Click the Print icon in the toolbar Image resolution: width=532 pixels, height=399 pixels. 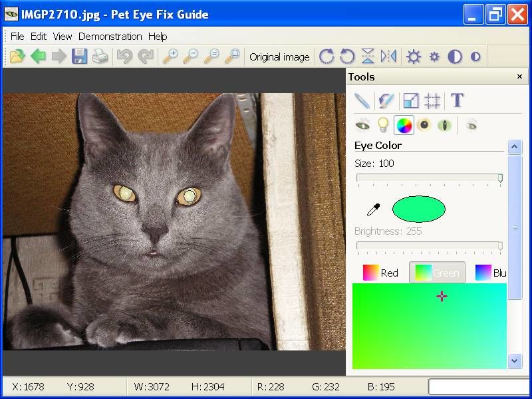100,57
